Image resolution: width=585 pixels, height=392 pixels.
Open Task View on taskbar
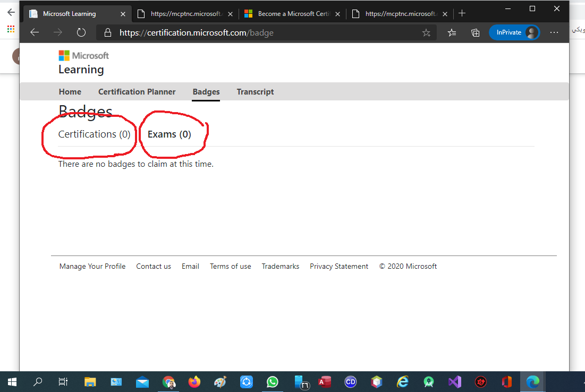coord(63,382)
